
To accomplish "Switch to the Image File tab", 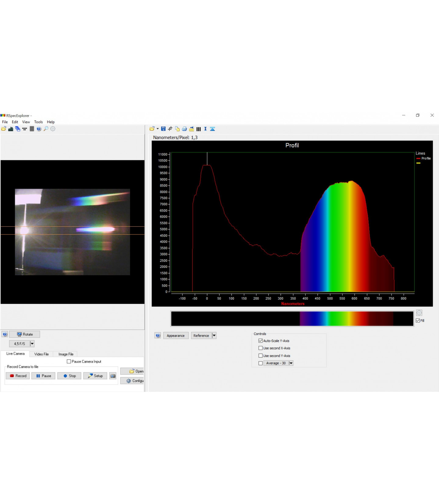I will 66,354.
